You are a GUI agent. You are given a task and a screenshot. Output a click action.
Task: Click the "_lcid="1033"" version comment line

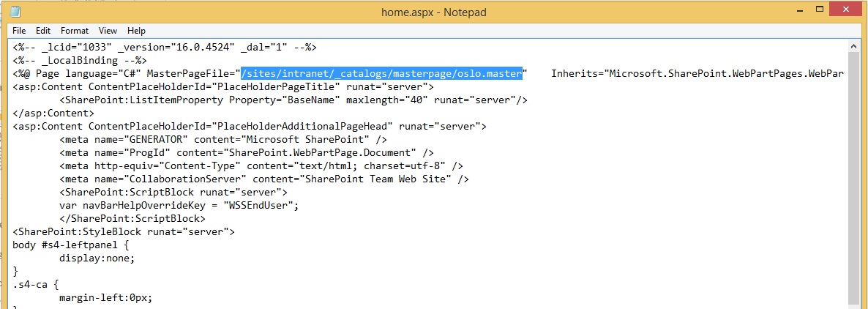tap(165, 47)
